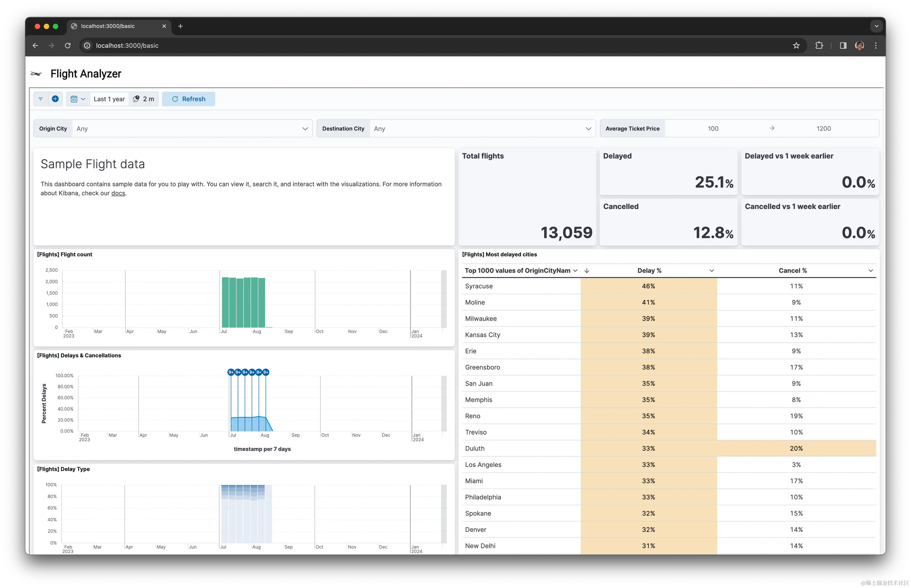Click the add filter plus icon
This screenshot has height=588, width=911.
click(x=55, y=99)
